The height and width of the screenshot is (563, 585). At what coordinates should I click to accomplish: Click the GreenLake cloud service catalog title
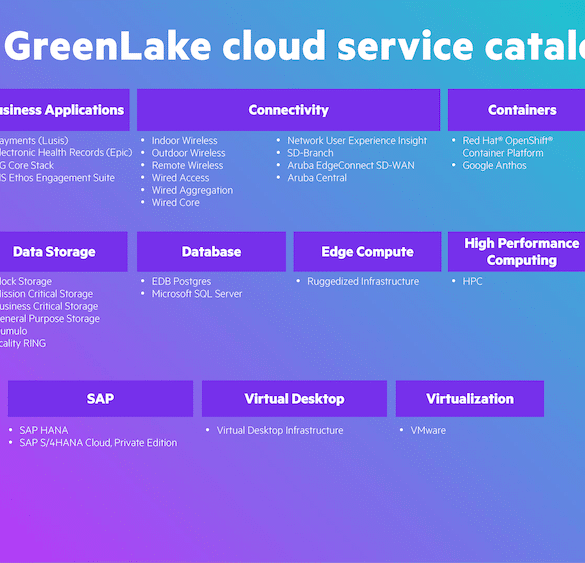tap(294, 46)
